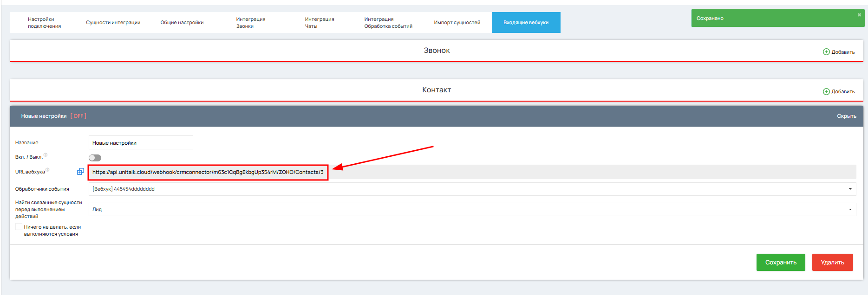Toggle the Вкл. / Выкл. switch
868x295 pixels.
[95, 158]
